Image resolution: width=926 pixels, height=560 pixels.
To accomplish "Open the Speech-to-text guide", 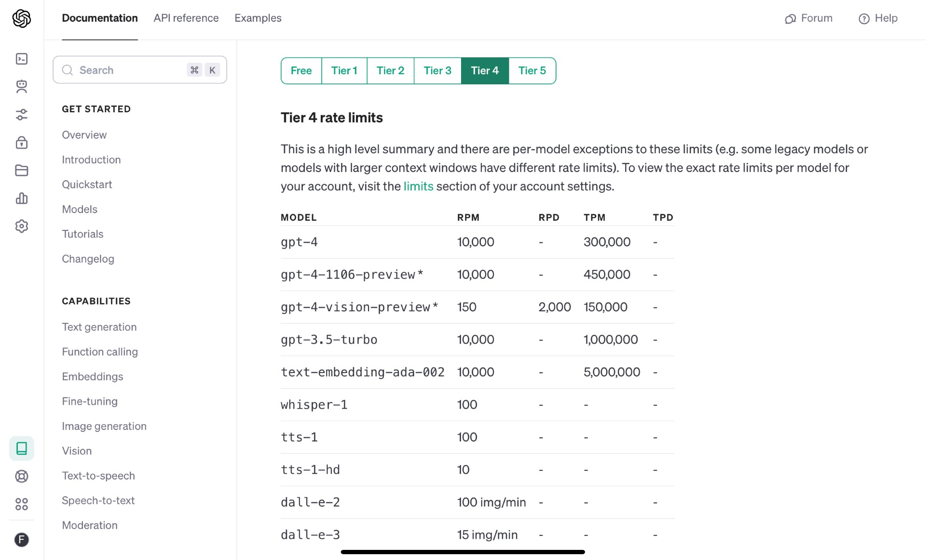I will pos(98,501).
